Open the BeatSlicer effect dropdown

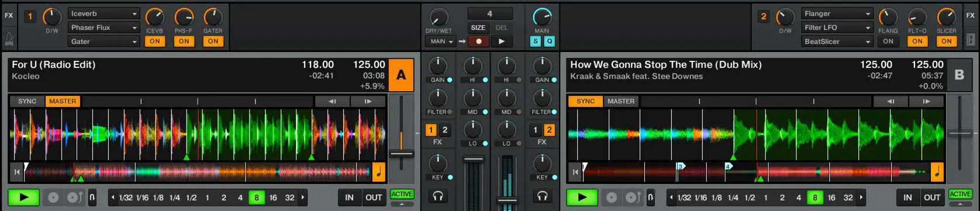837,41
